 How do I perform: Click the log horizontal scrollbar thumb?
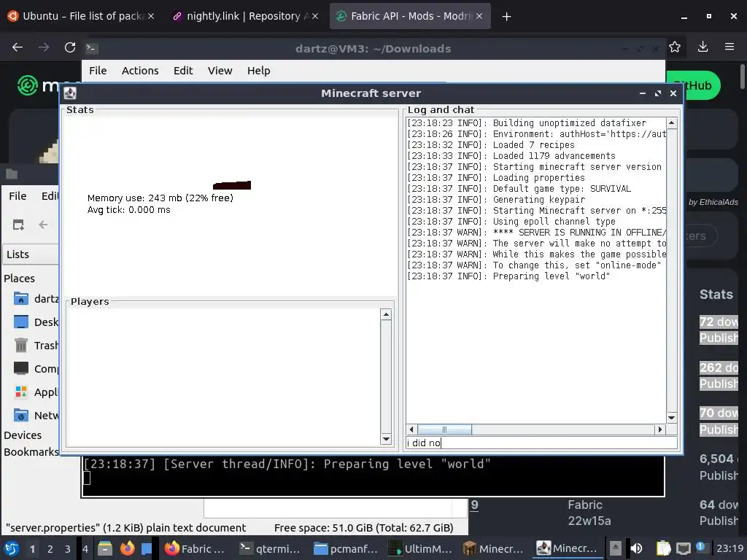[x=444, y=429]
